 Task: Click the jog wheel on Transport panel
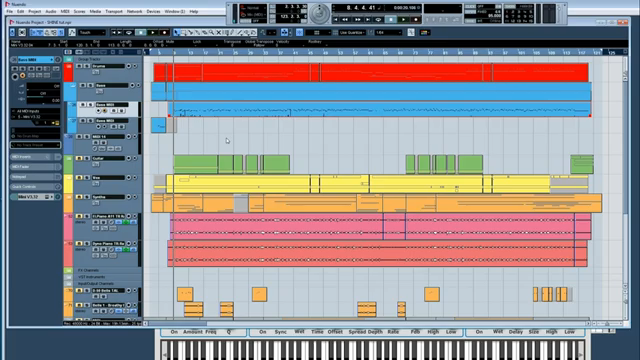(319, 13)
